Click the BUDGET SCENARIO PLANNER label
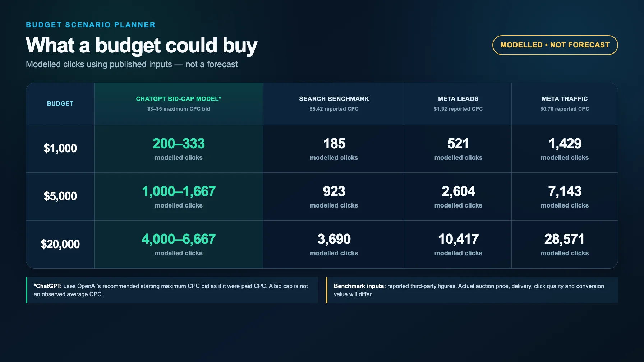 91,25
